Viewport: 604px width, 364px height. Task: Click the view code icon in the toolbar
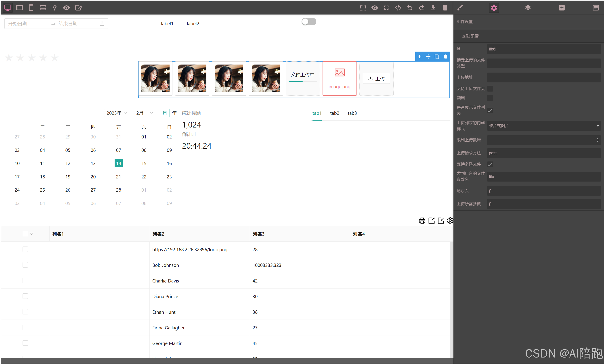(x=398, y=8)
